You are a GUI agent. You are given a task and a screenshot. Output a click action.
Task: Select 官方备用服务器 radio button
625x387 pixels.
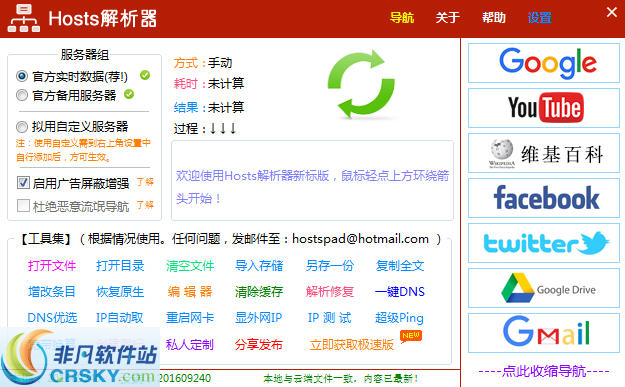click(x=22, y=95)
